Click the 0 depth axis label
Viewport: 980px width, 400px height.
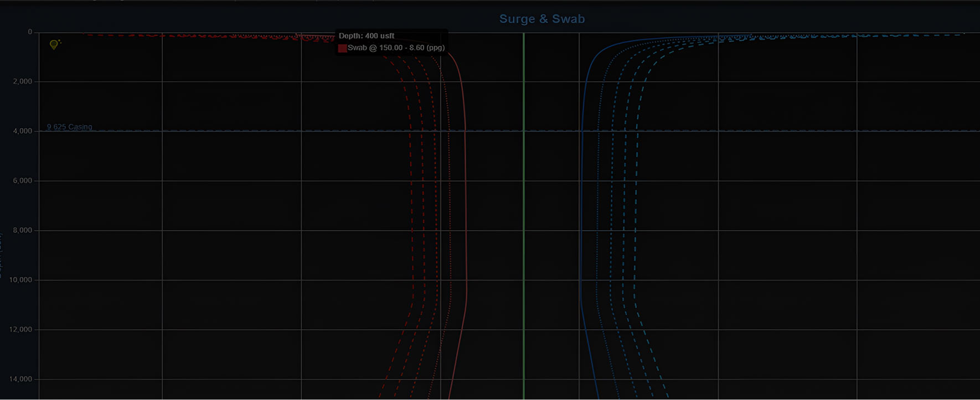[x=30, y=32]
